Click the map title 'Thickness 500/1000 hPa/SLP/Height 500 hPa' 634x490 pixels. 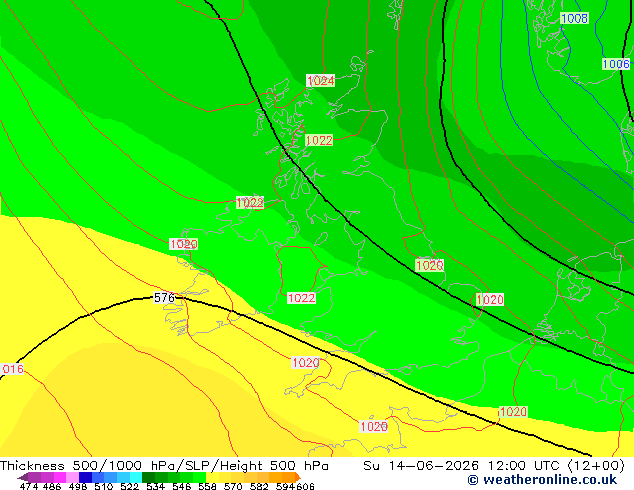coord(164,466)
